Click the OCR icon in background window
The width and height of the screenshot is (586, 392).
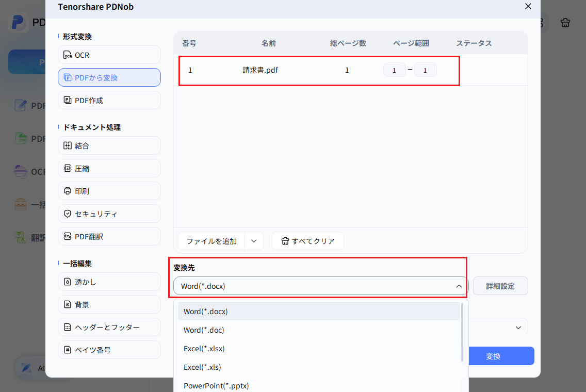[x=21, y=172]
